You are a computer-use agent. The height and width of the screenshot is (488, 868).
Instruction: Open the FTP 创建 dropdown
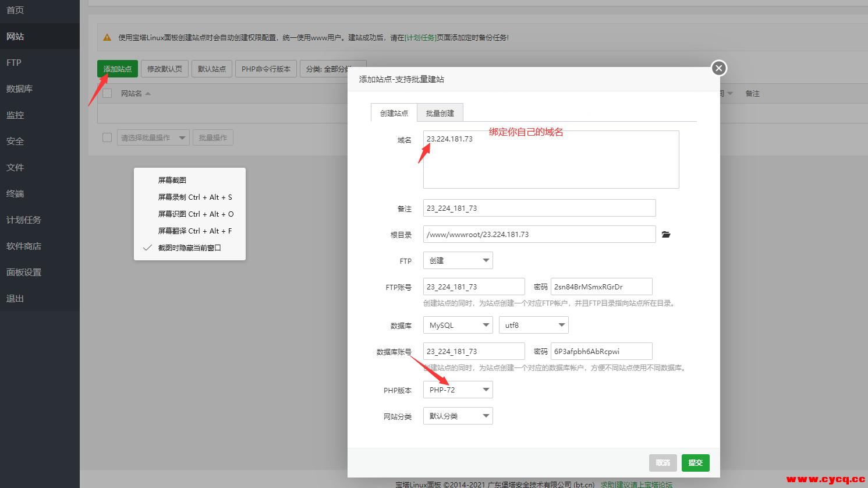coord(458,261)
